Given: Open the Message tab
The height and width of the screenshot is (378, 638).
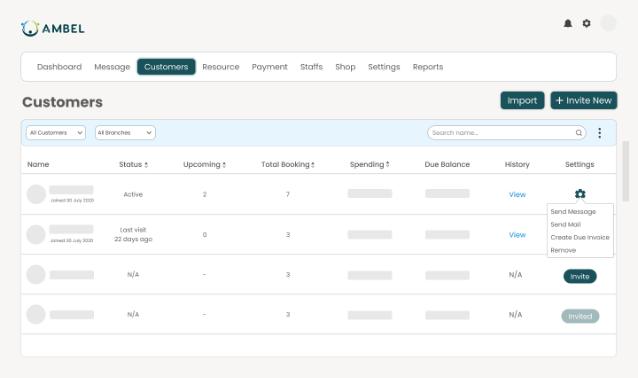Looking at the screenshot, I should tap(112, 67).
